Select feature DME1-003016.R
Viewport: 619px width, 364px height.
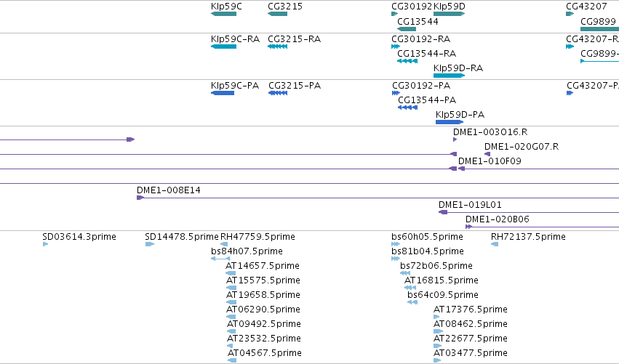[x=455, y=139]
